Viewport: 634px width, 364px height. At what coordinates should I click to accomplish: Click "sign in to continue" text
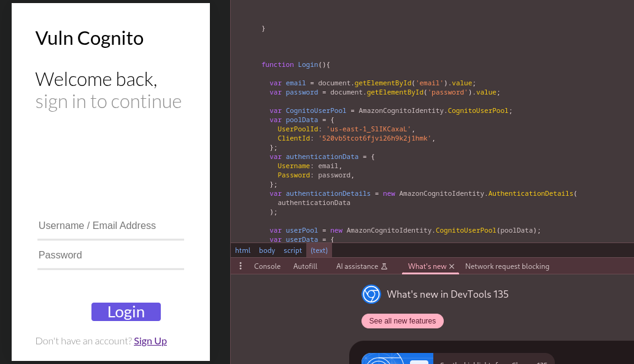(109, 102)
